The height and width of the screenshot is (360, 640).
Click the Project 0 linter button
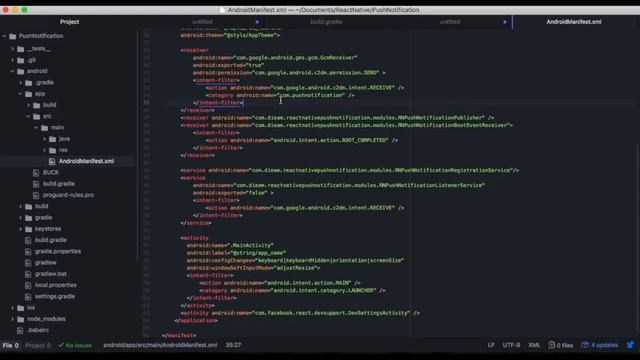pyautogui.click(x=38, y=345)
